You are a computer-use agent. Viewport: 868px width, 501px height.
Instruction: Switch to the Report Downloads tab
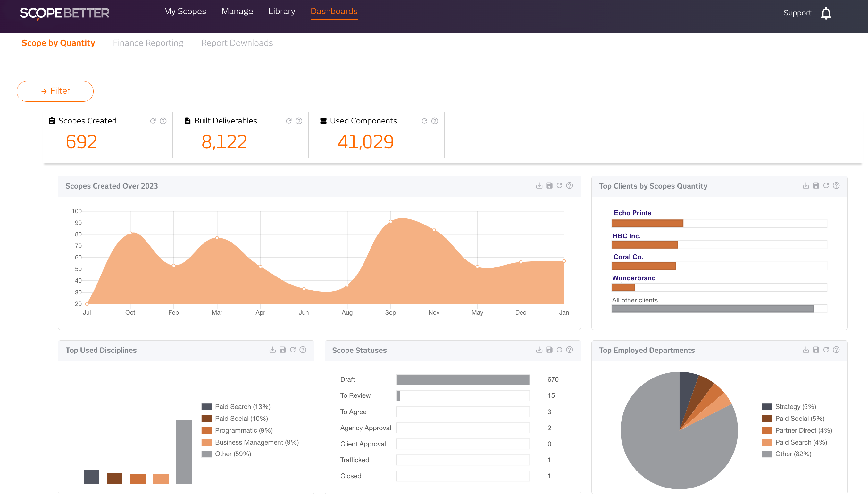click(x=237, y=43)
